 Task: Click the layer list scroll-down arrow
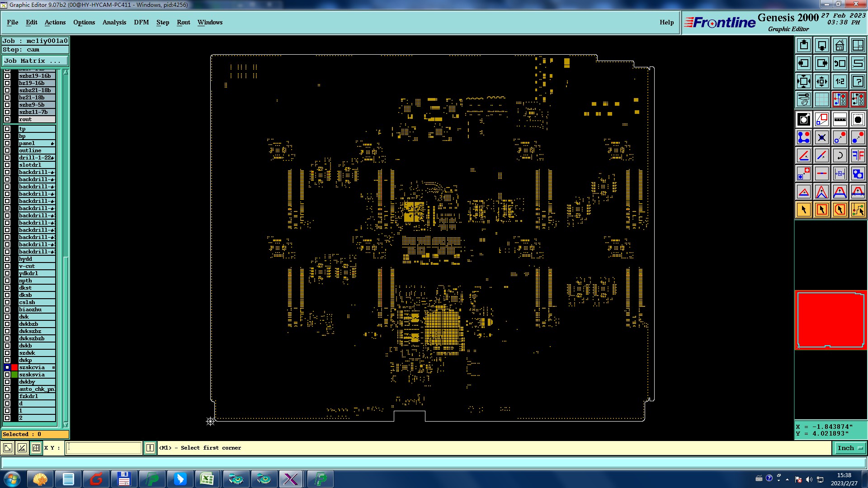pyautogui.click(x=66, y=425)
